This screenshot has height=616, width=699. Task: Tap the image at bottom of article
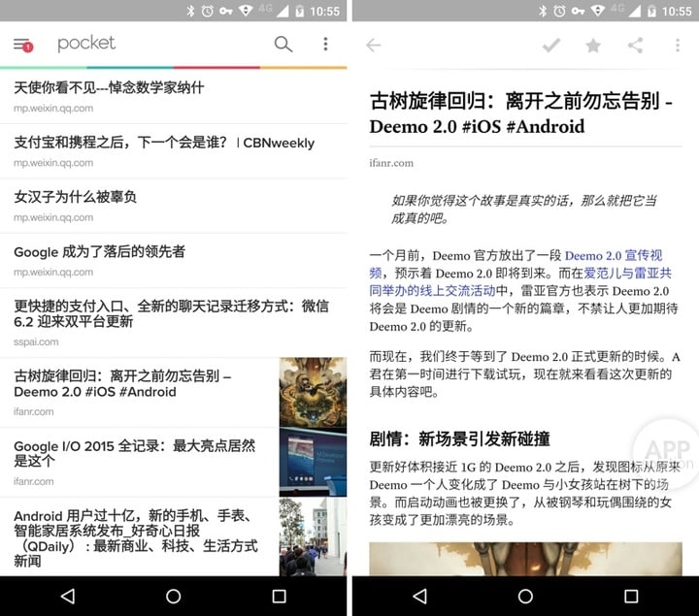pos(525,559)
